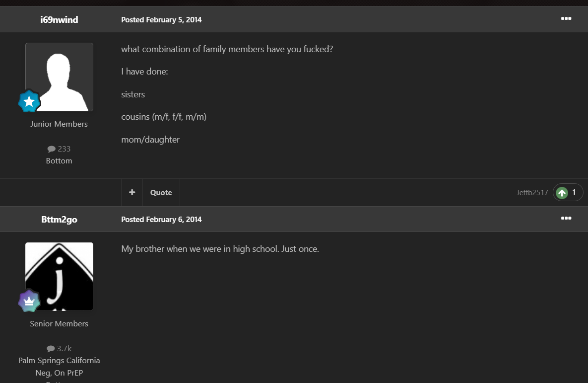Open the three-dot menu on Bttm2go's post
The image size is (588, 383).
click(x=566, y=218)
